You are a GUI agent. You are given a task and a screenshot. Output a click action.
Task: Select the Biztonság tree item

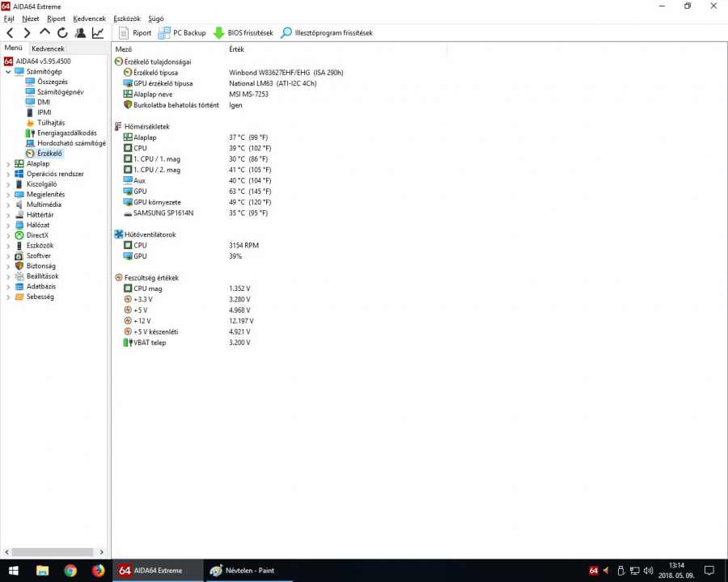(36, 266)
